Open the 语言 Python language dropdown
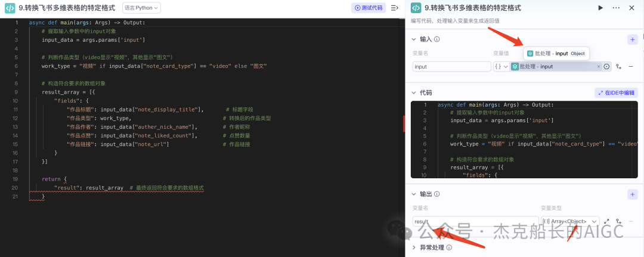Screen dimensions: 644x257 pos(142,8)
